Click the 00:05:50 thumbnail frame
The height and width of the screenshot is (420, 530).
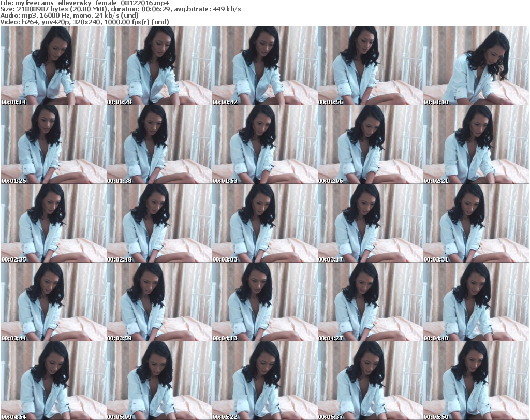[x=476, y=381]
